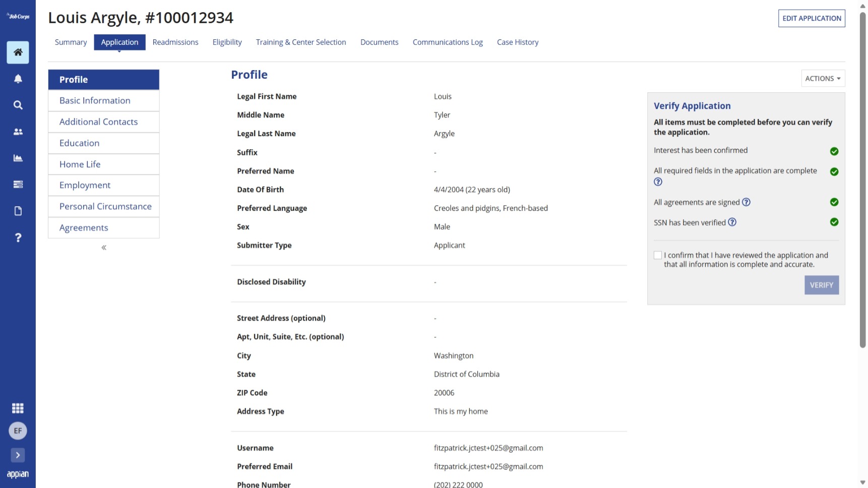Screen dimensions: 868x488
Task: Click the scrollbar up arrow
Action: 862,6
